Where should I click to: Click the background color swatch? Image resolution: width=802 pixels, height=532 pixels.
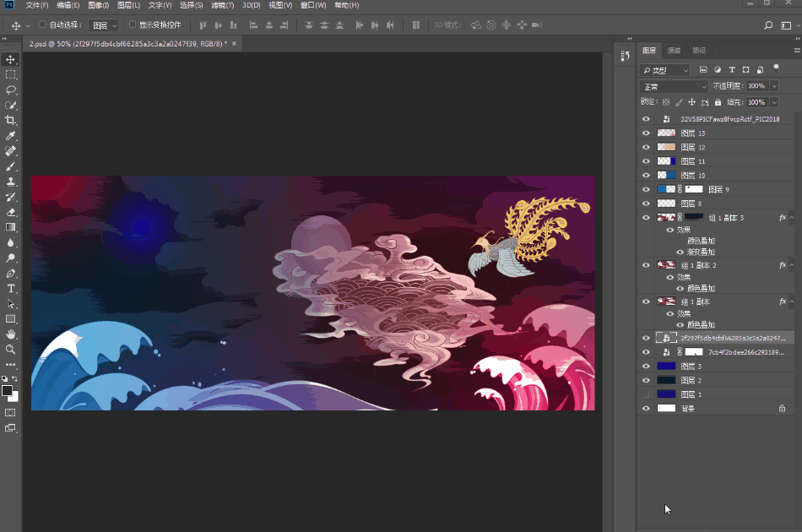15,398
